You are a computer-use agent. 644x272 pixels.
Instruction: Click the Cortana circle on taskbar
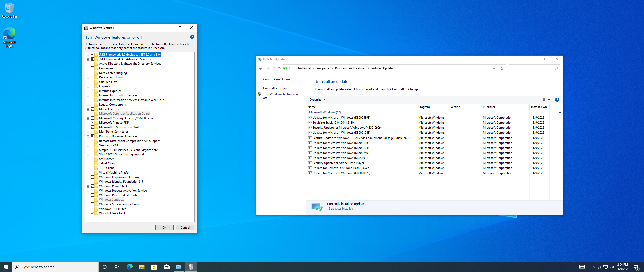click(x=105, y=267)
